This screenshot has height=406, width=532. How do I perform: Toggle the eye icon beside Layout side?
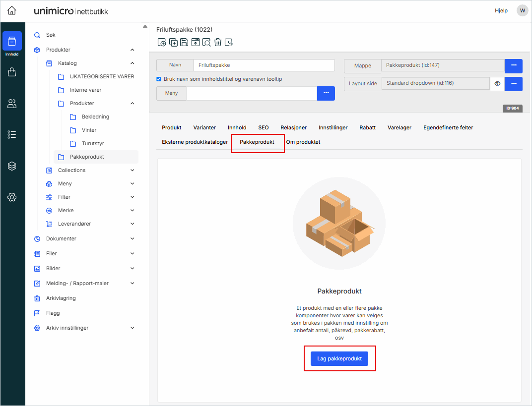click(x=497, y=84)
